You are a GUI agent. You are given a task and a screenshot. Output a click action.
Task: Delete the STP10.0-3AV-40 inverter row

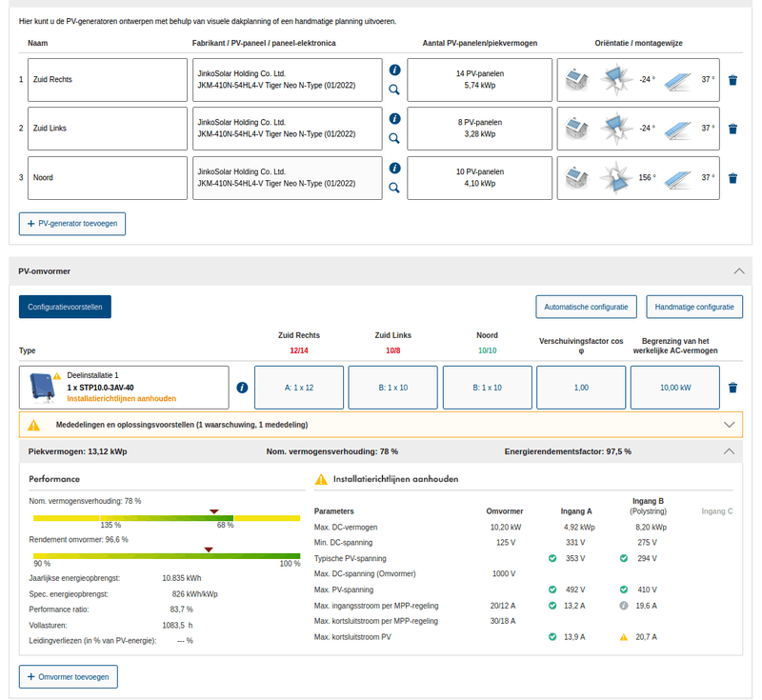click(732, 388)
